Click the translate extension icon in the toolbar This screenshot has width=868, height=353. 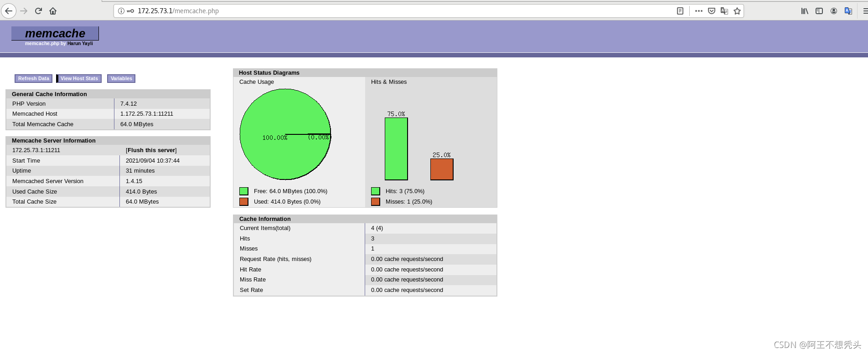848,11
